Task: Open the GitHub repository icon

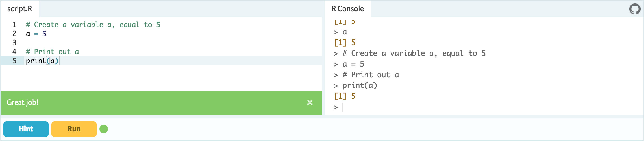Action: (x=635, y=9)
